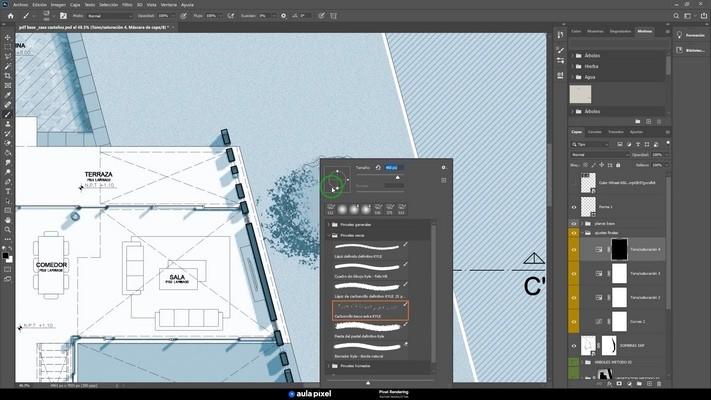Hide SOMBRAS SHP layer
711x400 pixels.
tap(574, 346)
